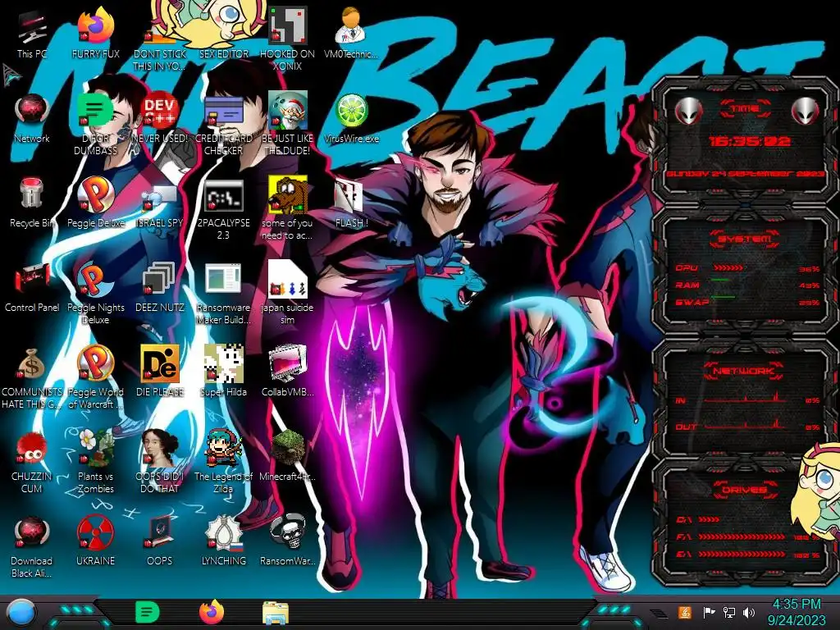Screen dimensions: 840x630
Task: Click the TIME widget header
Action: point(745,109)
